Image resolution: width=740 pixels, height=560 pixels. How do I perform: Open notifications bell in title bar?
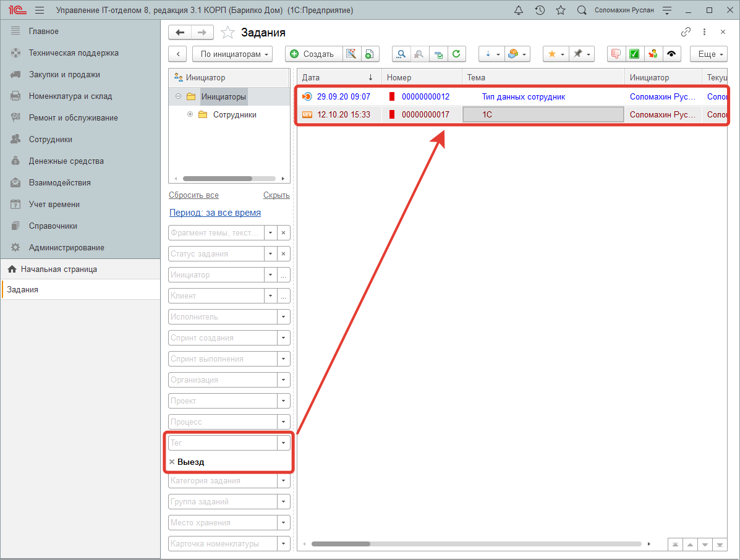(519, 11)
